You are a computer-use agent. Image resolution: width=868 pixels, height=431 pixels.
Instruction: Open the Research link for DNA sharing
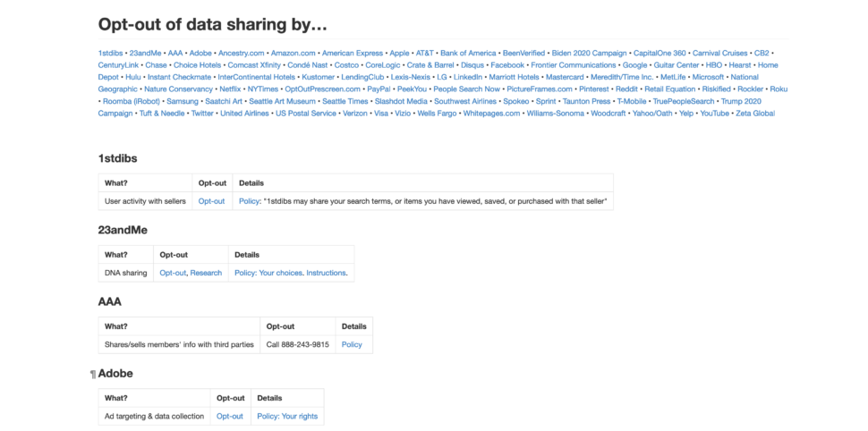[206, 273]
